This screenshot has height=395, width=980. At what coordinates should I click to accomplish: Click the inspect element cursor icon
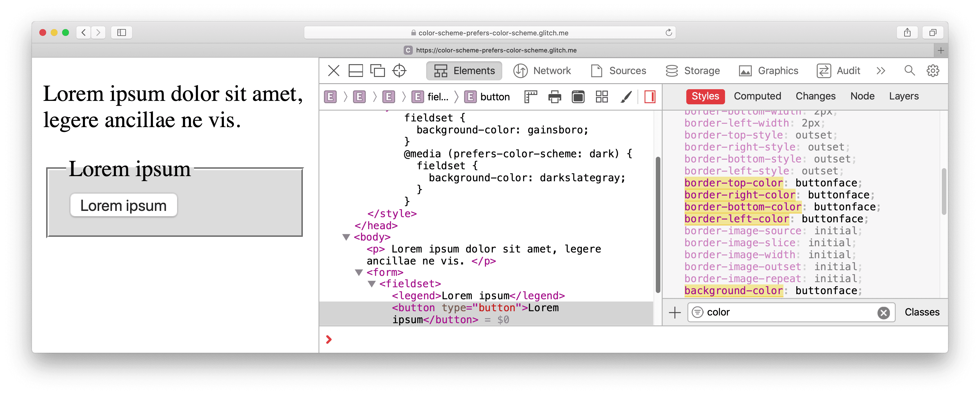(x=400, y=71)
